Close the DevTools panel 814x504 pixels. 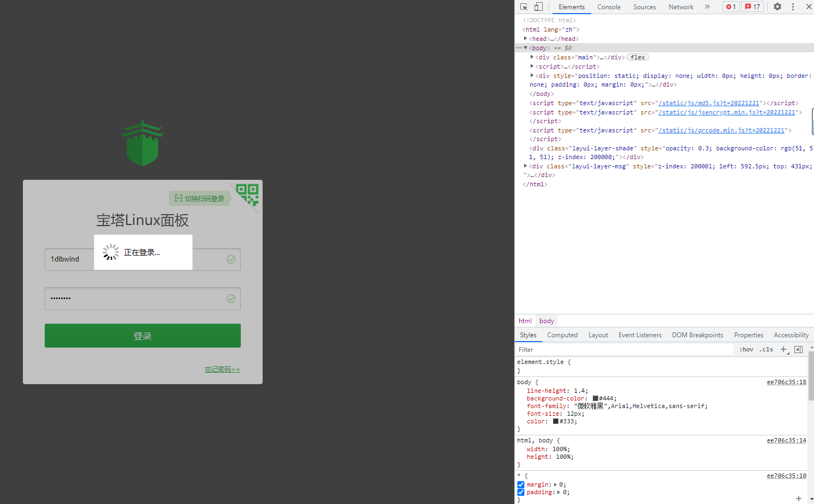[809, 7]
